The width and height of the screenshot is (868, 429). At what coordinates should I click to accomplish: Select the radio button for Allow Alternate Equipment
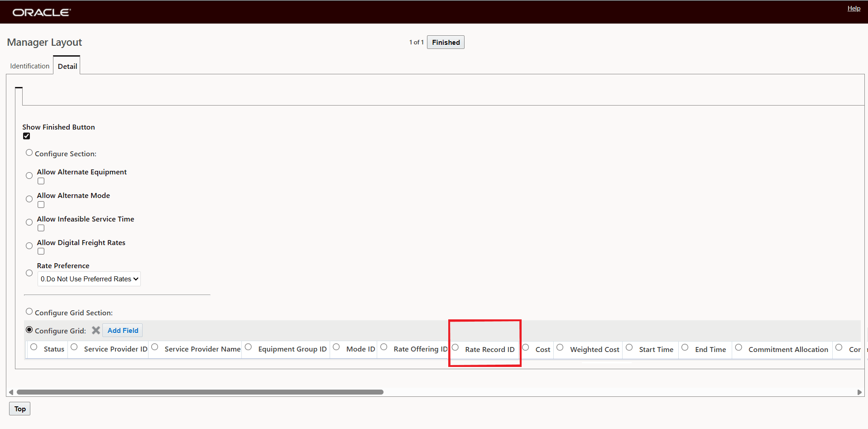click(29, 176)
